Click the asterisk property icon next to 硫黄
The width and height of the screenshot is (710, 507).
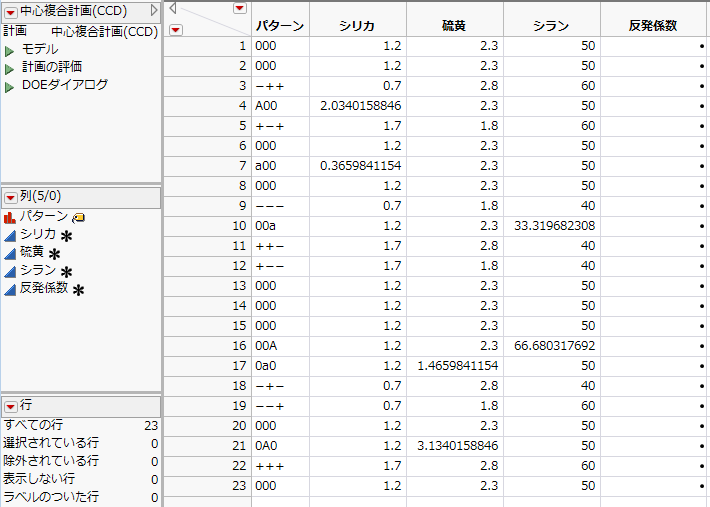pos(55,254)
